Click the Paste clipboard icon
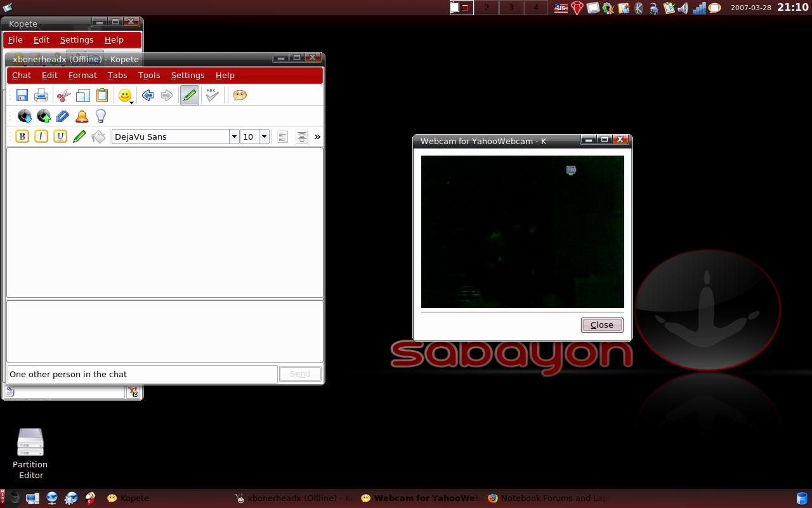 click(x=101, y=95)
